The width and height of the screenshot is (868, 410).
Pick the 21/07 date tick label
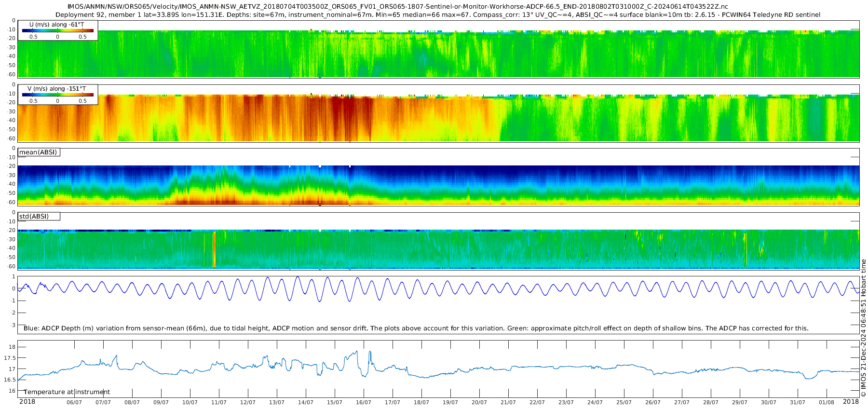(508, 402)
